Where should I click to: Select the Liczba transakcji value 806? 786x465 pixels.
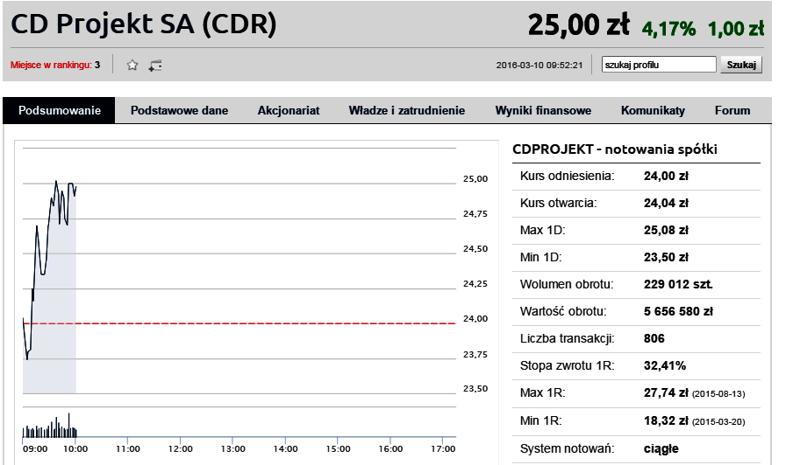tap(654, 339)
